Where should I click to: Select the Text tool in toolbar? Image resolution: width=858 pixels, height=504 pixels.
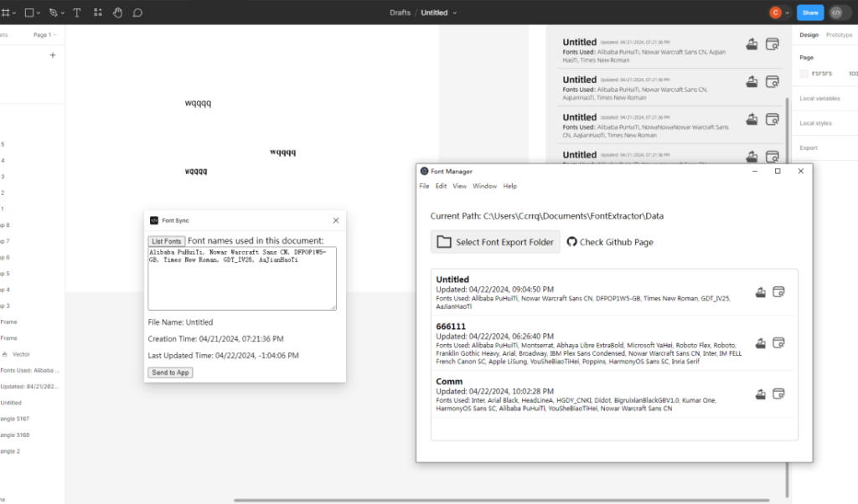click(77, 13)
